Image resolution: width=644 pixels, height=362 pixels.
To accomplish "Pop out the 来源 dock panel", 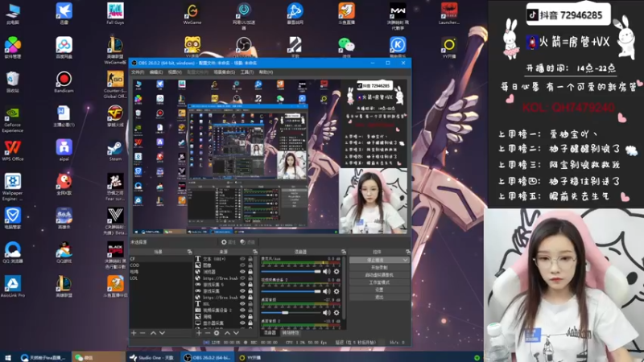I will point(254,252).
